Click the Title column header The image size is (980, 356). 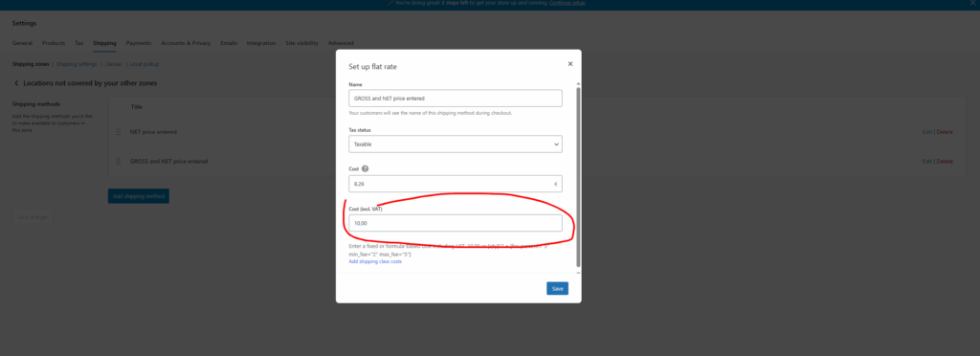136,107
